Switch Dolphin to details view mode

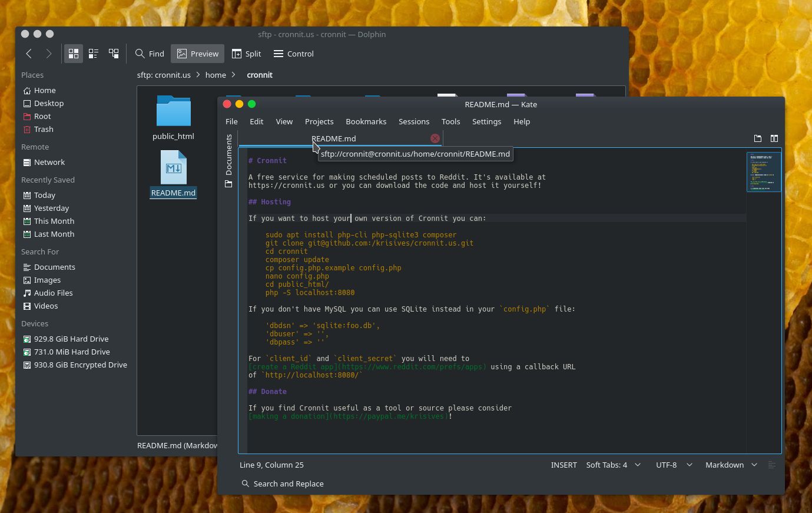point(93,54)
